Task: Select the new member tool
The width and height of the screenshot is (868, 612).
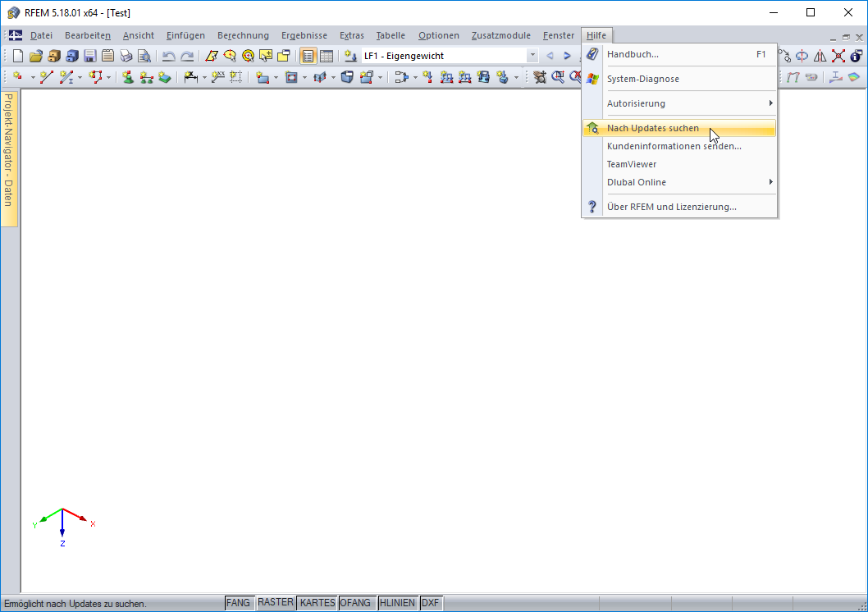Action: [x=66, y=77]
